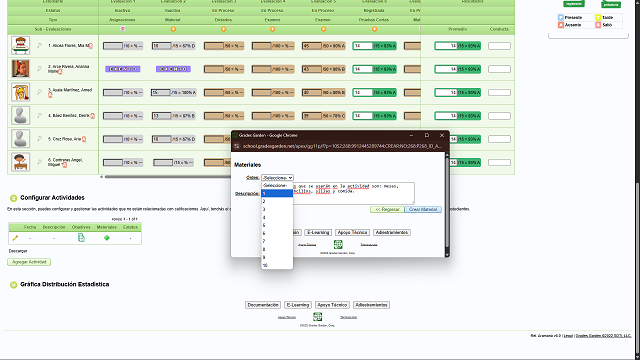Click E-Learning button in page footer
The width and height of the screenshot is (640, 360).
click(298, 305)
